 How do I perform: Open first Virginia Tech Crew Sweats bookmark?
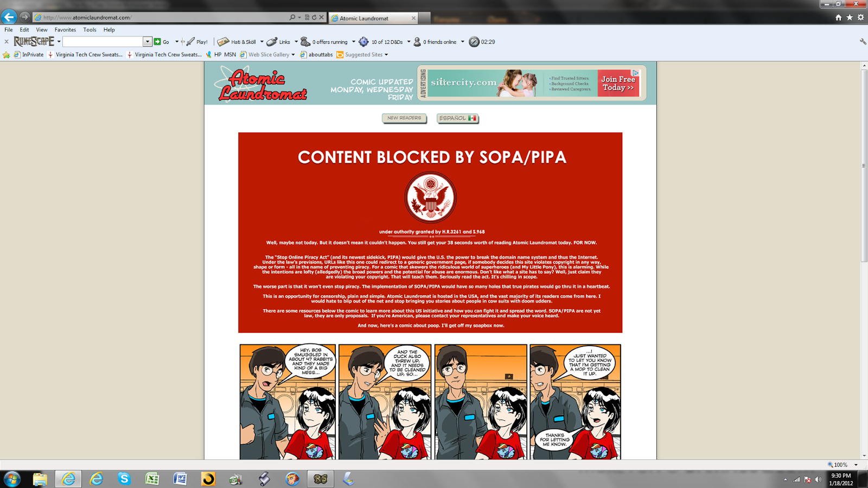click(x=85, y=55)
